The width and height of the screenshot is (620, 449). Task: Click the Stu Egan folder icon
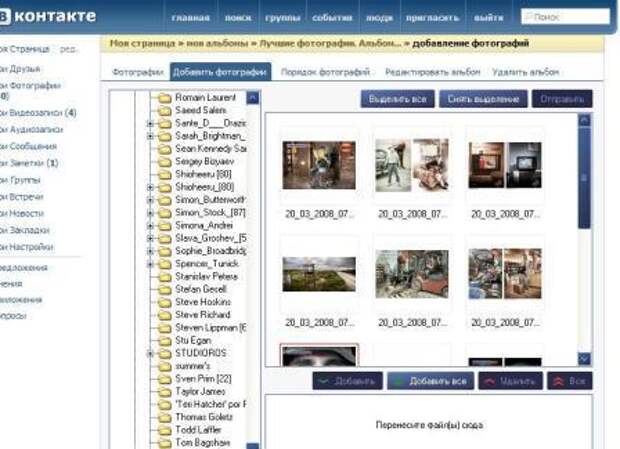click(166, 340)
